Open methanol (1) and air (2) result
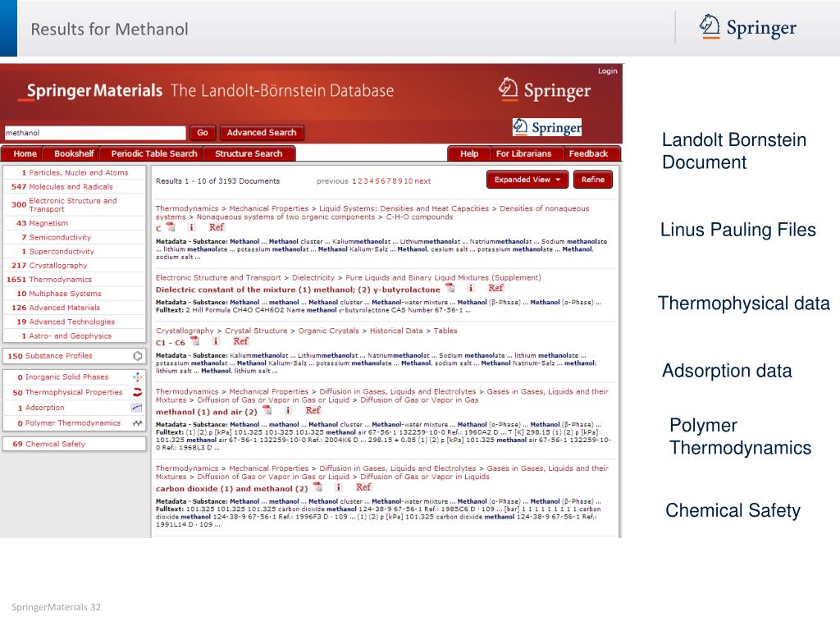Screen dimensions: 840x630 (x=207, y=412)
